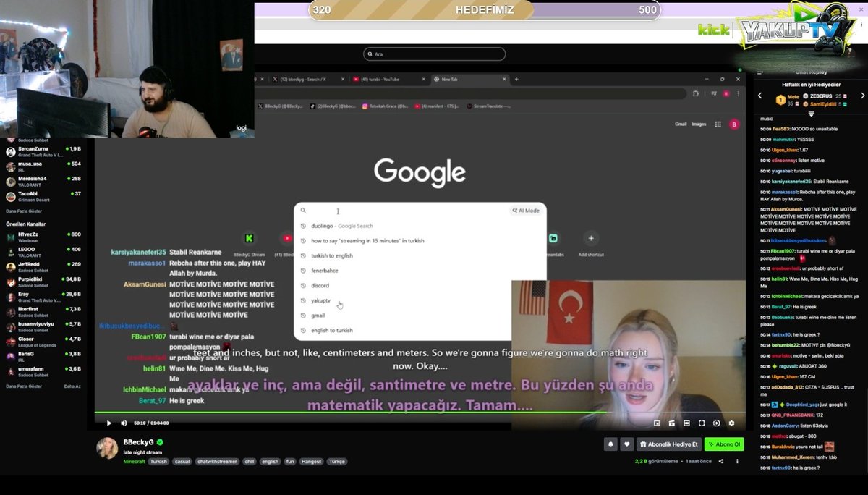Open ilkerfirat recommended channel
Screen dimensions: 868x495
(x=43, y=312)
